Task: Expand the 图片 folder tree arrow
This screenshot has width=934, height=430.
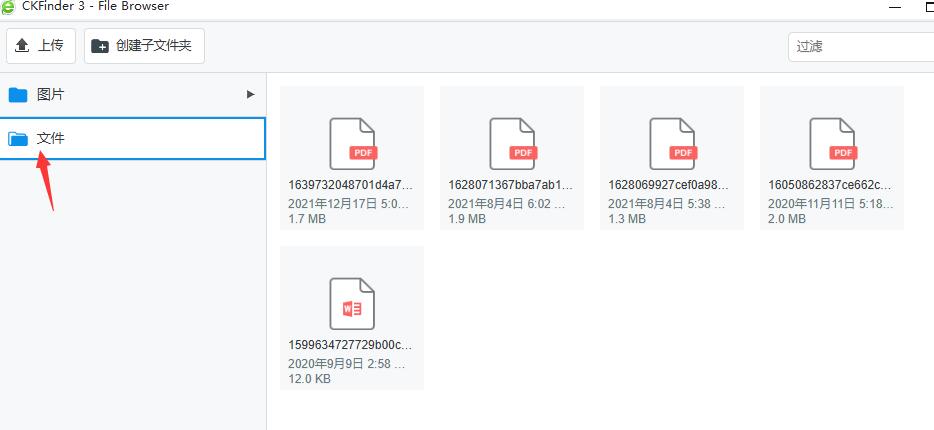Action: point(251,94)
